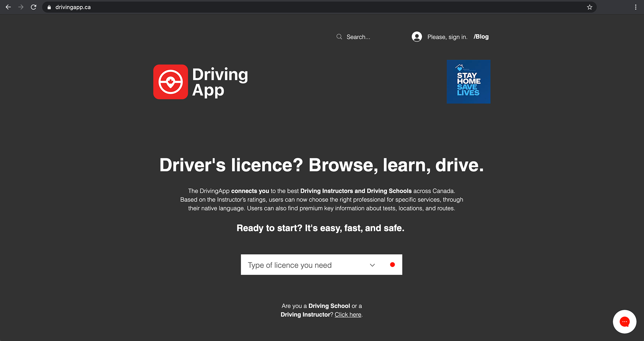This screenshot has height=341, width=644.
Task: View site info via the padlock icon
Action: tap(49, 7)
